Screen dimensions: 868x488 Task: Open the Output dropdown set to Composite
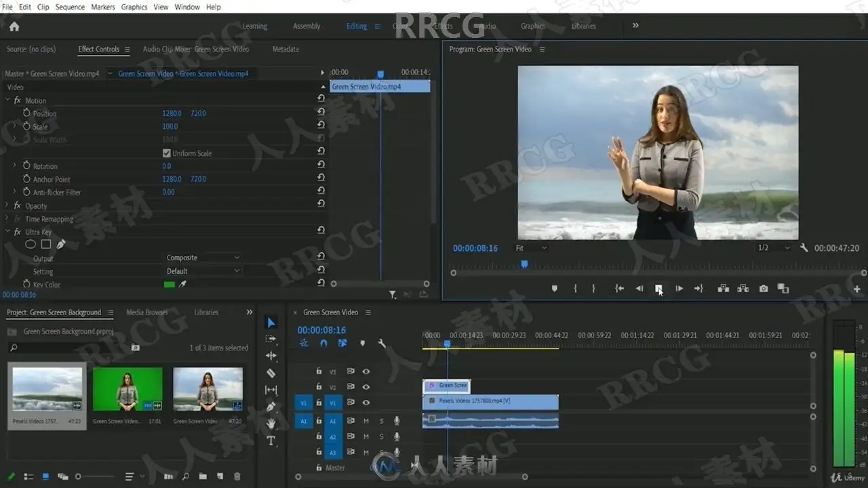203,258
